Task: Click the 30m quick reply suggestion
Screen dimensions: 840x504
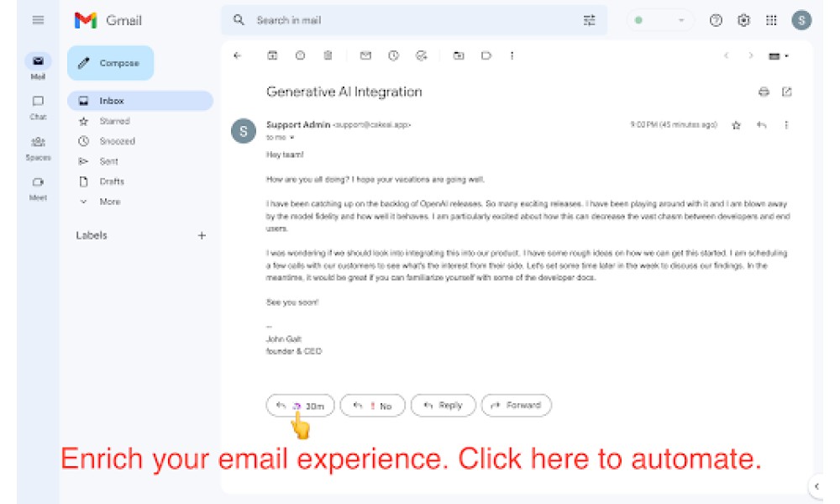Action: tap(301, 406)
